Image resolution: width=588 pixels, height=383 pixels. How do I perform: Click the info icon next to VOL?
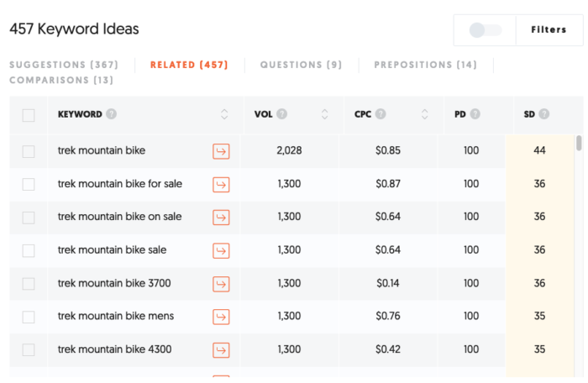[282, 115]
